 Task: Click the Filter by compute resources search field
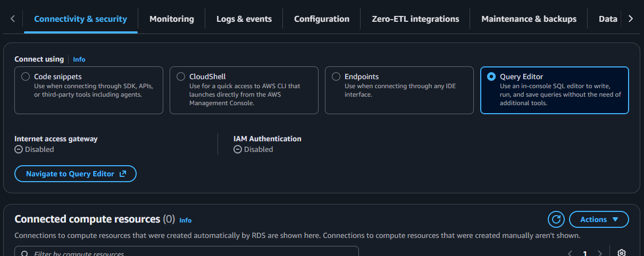(187, 251)
